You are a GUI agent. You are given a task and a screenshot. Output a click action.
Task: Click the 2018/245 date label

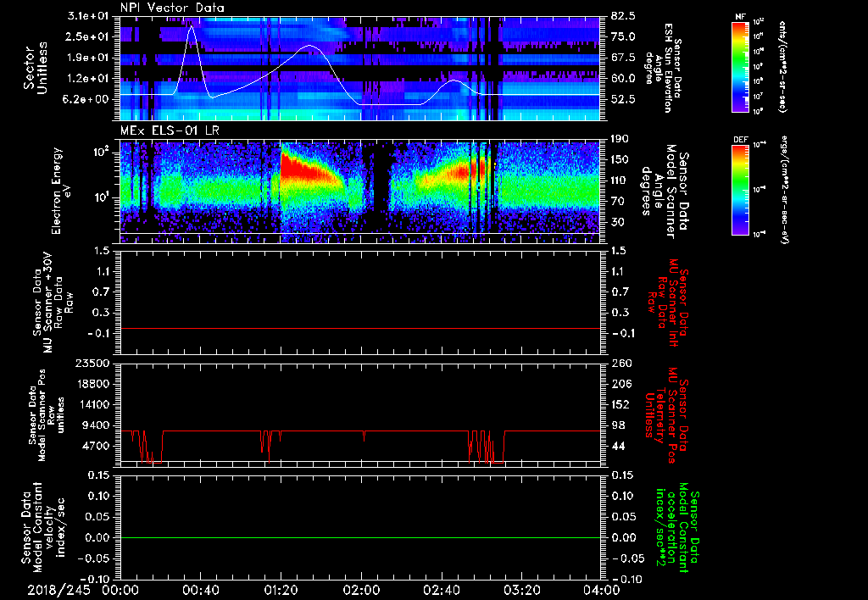pyautogui.click(x=59, y=589)
